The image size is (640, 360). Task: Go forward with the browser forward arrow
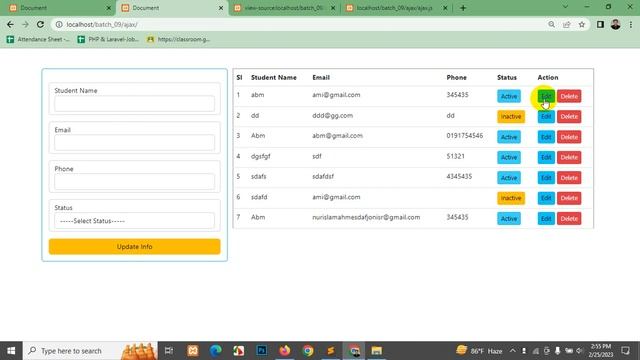(25, 24)
